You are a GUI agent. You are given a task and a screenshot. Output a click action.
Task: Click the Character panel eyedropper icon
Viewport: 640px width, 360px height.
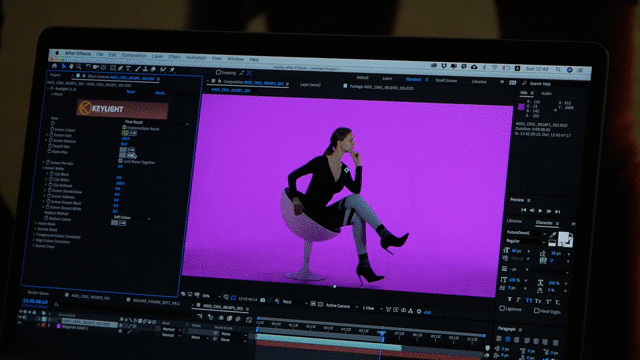(552, 235)
